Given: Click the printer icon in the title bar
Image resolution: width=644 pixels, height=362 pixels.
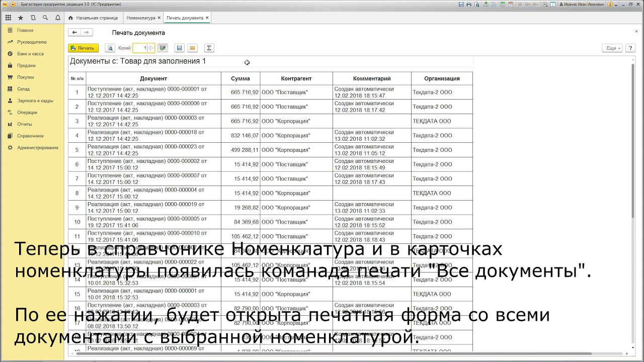Looking at the screenshot, I should point(469,4).
